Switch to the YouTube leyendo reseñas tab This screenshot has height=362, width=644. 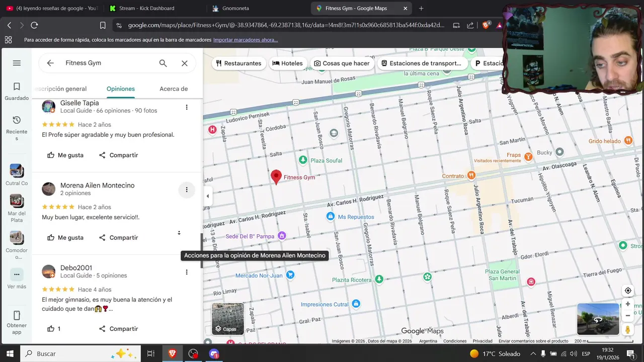coord(51,8)
